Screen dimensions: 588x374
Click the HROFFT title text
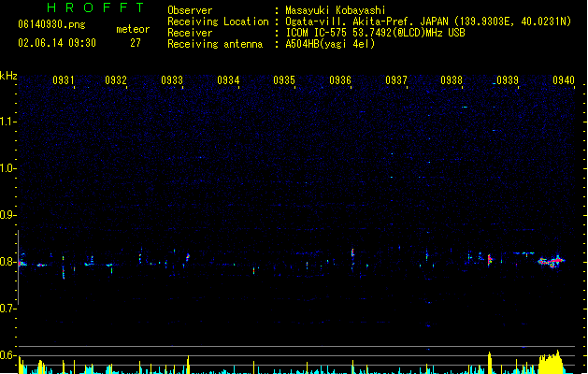[95, 7]
